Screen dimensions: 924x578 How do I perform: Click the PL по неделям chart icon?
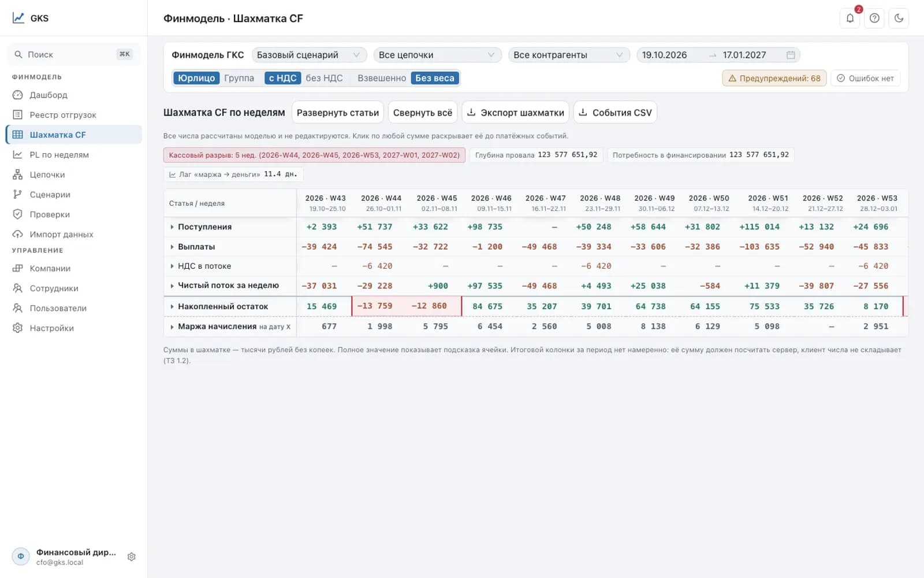[18, 154]
